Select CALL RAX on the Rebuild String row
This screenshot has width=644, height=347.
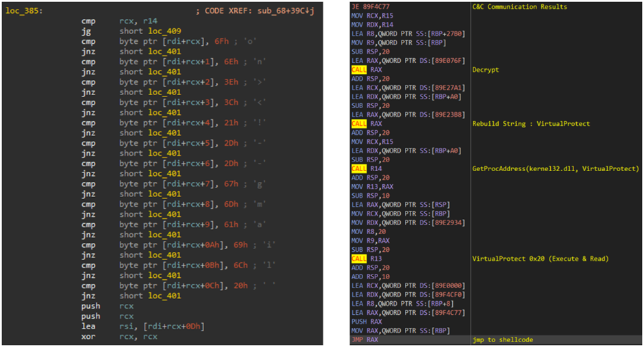pos(367,123)
